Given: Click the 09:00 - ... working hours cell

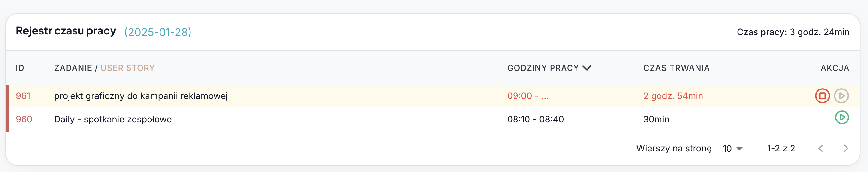Looking at the screenshot, I should click(x=528, y=96).
